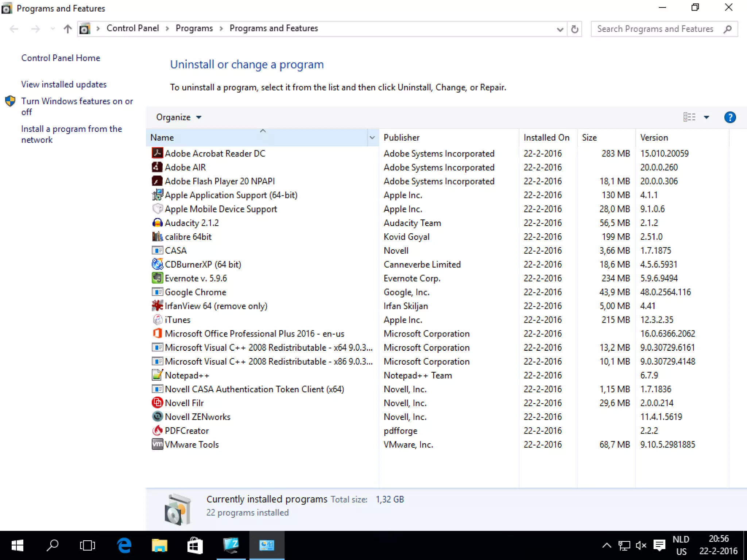The width and height of the screenshot is (747, 560).
Task: Open Microsoft Edge from the taskbar
Action: [124, 545]
